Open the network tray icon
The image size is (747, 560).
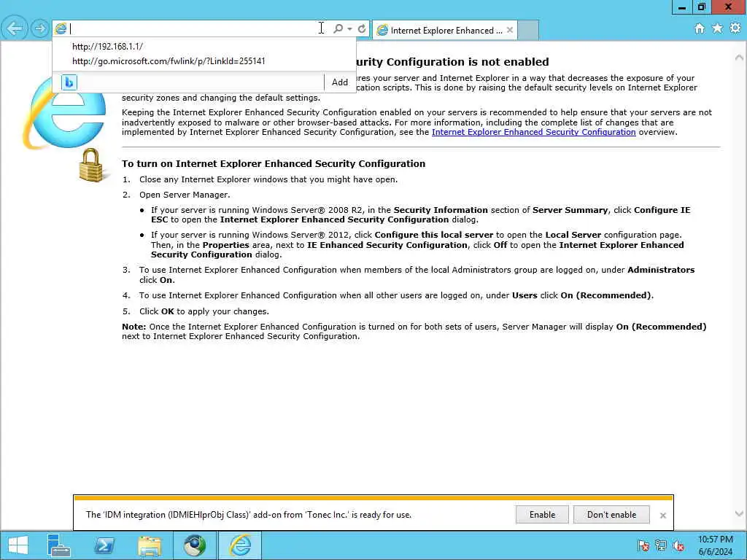(661, 545)
